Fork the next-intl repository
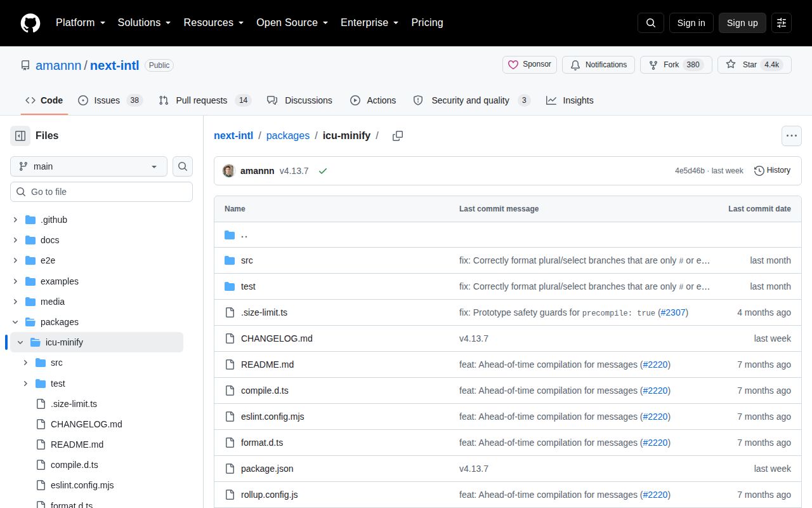This screenshot has width=812, height=508. tap(676, 65)
